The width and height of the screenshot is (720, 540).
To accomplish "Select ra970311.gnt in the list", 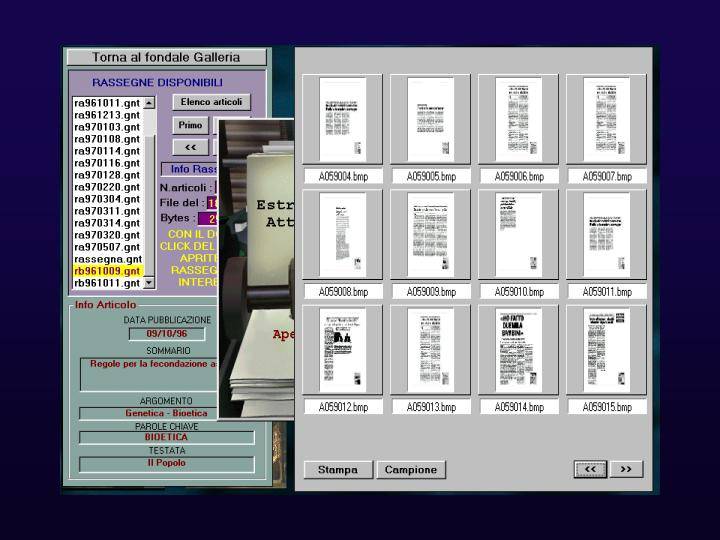I will (108, 211).
